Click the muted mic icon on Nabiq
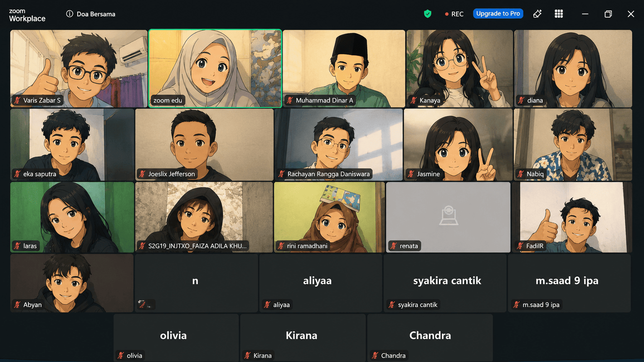 521,174
